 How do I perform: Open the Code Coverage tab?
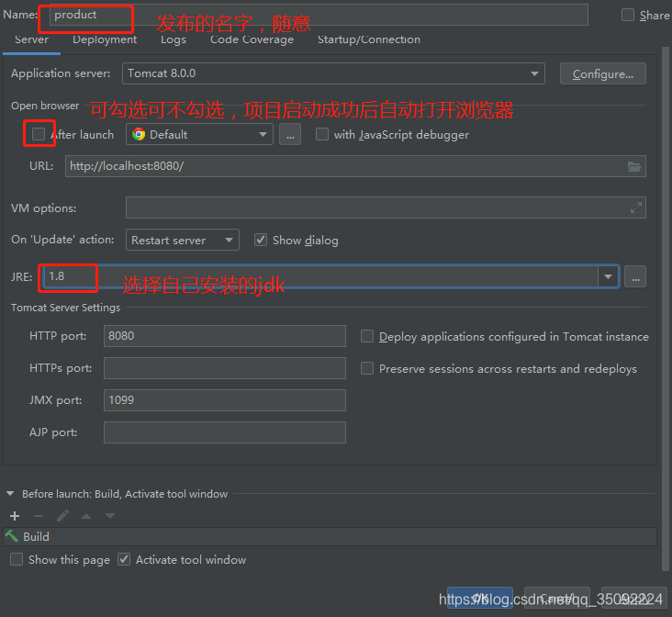[x=252, y=39]
